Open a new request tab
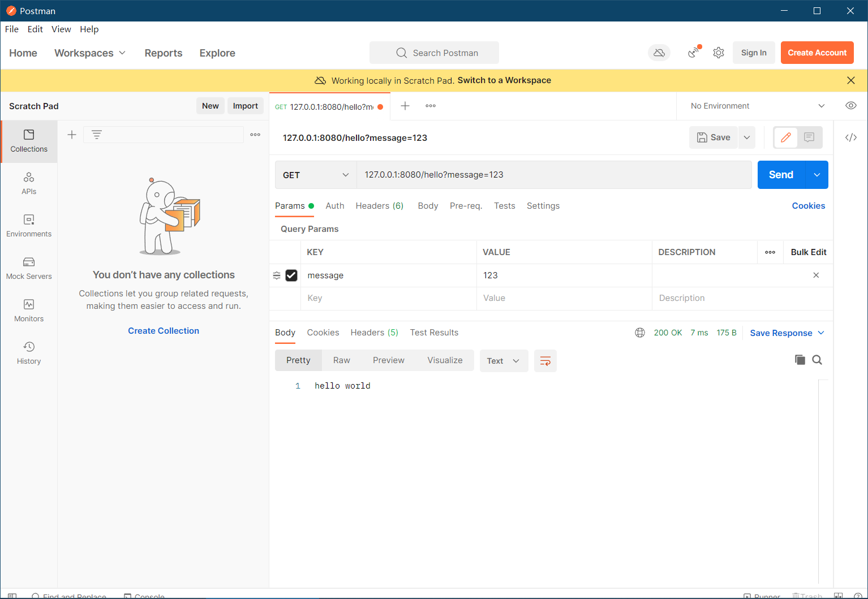This screenshot has height=599, width=868. click(x=405, y=106)
